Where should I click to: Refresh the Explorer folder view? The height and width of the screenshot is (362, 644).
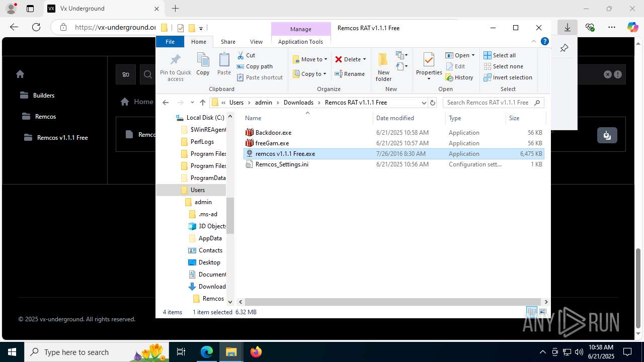[x=432, y=103]
